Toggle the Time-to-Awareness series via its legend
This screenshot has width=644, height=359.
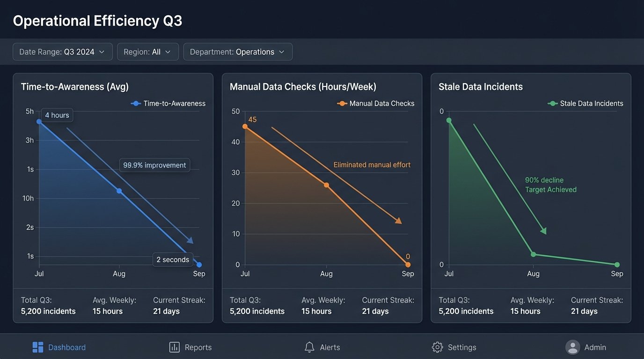tap(168, 103)
